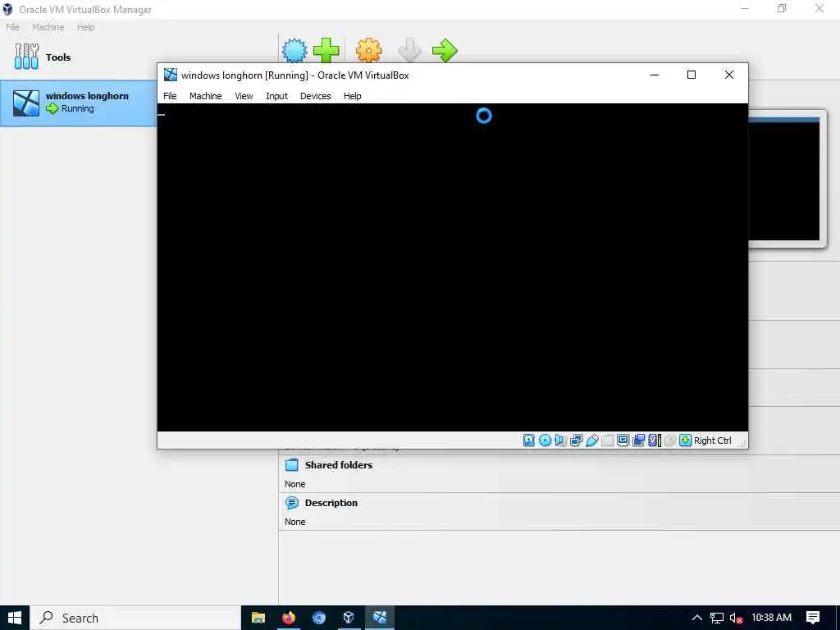Screen dimensions: 840x630
Task: Click the optical disc icon in VM status bar
Action: [545, 441]
